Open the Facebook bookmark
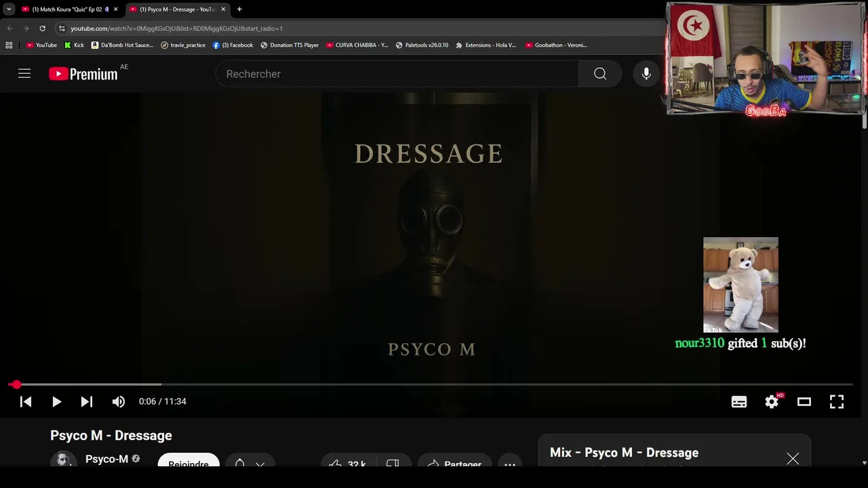Screen dimensions: 868x488 point(233,45)
